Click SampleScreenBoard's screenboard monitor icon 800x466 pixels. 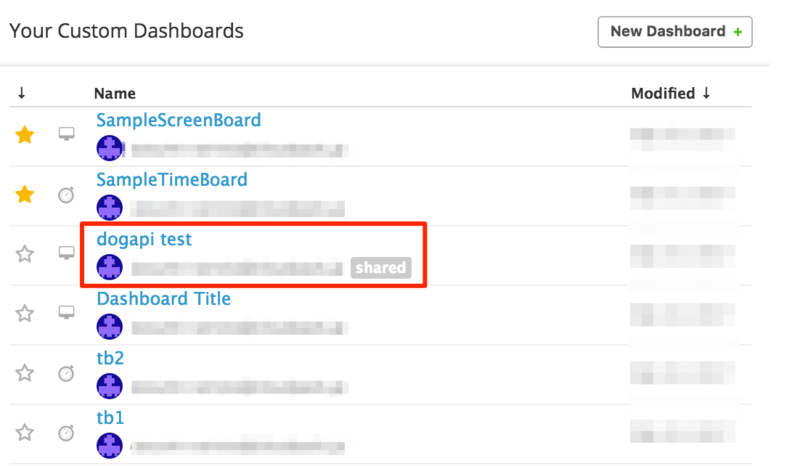(x=66, y=134)
